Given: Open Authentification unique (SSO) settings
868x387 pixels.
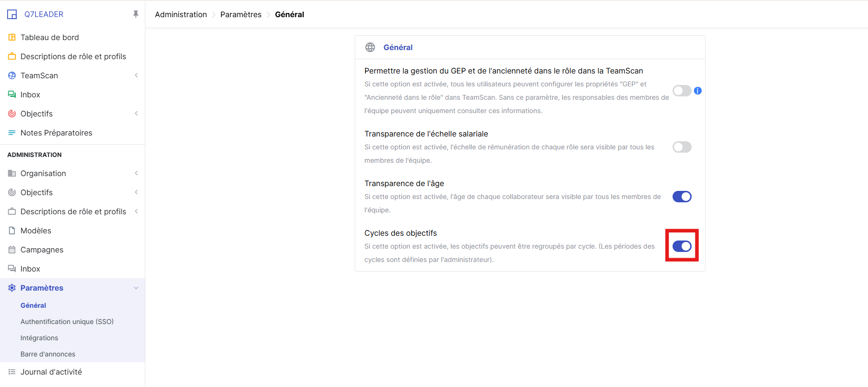Looking at the screenshot, I should (67, 322).
